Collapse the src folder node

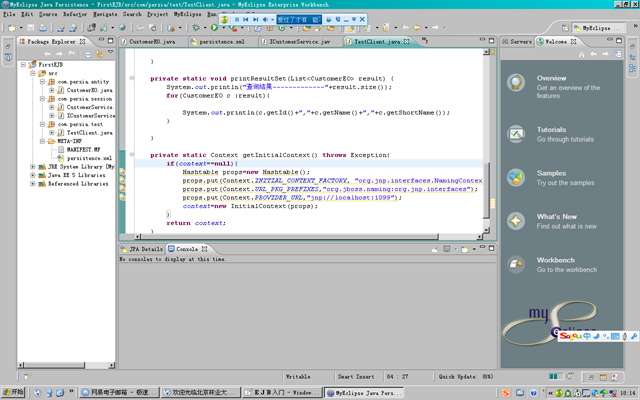(x=33, y=73)
